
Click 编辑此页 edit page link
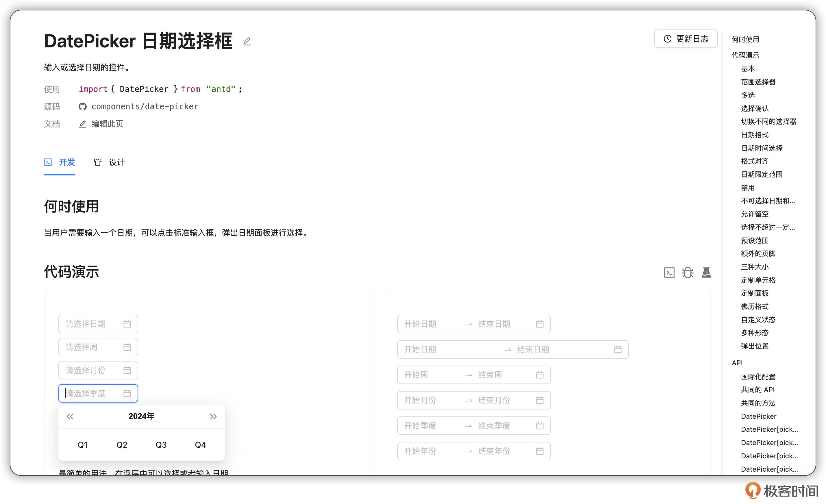tap(107, 124)
